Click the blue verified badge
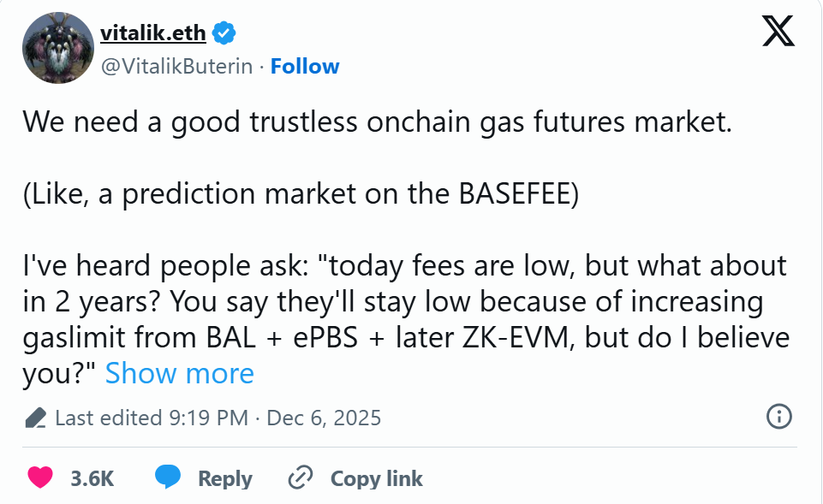The height and width of the screenshot is (504, 823). pyautogui.click(x=224, y=34)
